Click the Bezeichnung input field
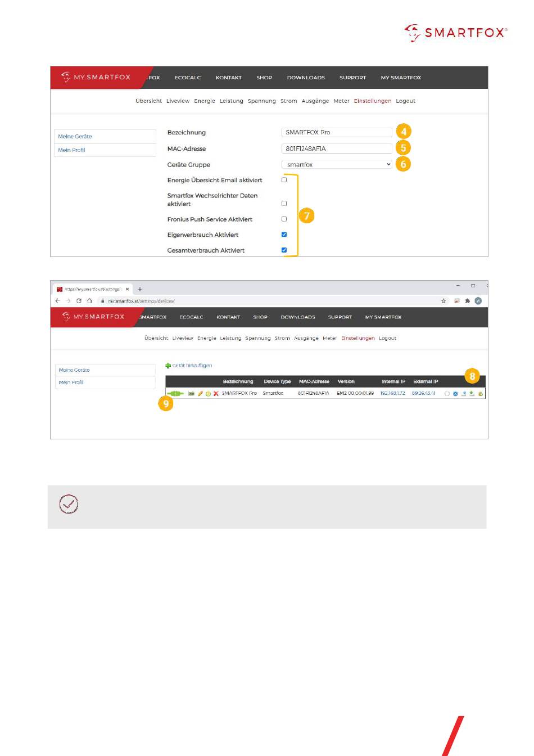Viewport: 534px width, 756px height. 337,132
